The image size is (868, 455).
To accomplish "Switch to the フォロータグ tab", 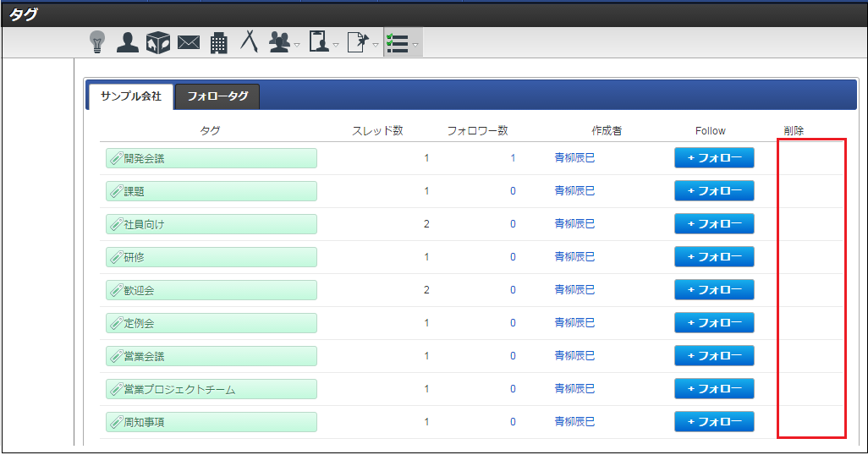I will [217, 96].
